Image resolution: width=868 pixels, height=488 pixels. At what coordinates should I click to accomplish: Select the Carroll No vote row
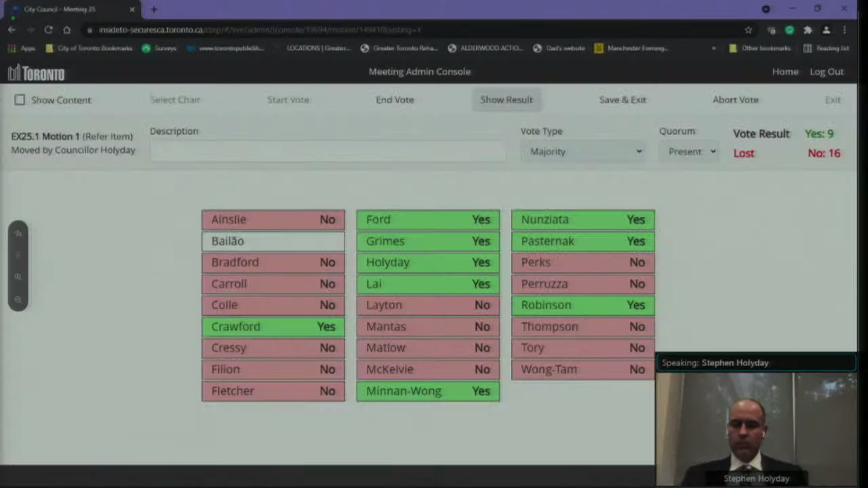pos(273,284)
